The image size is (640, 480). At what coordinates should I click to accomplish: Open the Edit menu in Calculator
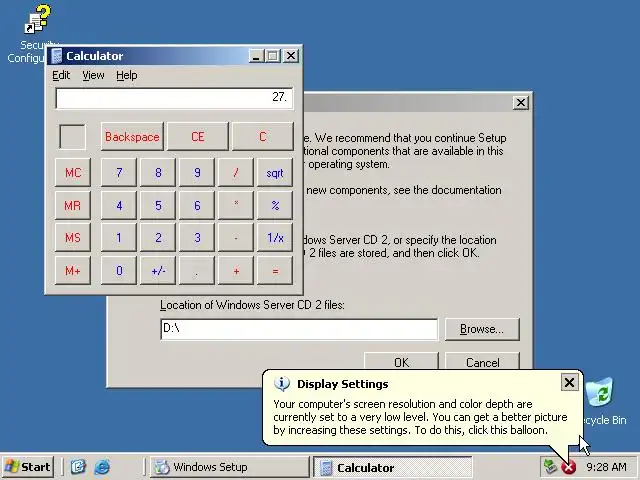point(61,75)
